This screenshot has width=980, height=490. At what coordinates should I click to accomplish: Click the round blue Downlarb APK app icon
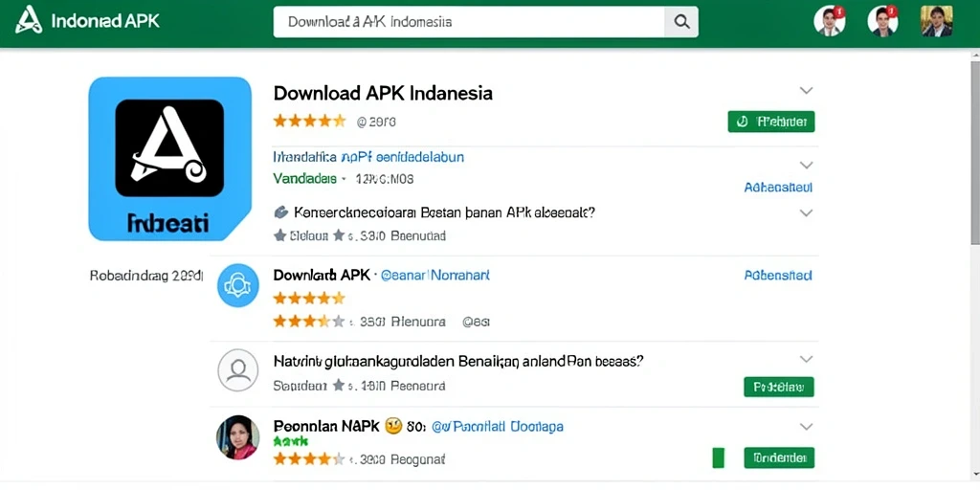pyautogui.click(x=237, y=285)
